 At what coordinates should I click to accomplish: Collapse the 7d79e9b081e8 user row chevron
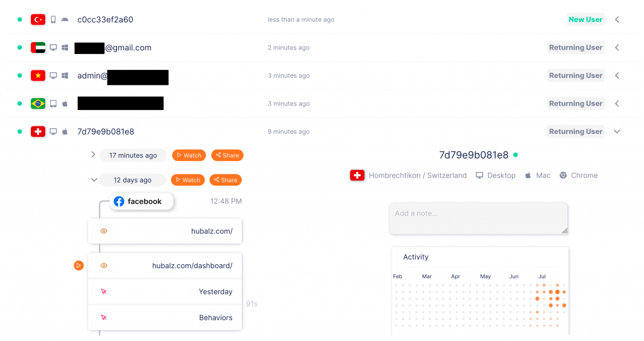coord(617,131)
